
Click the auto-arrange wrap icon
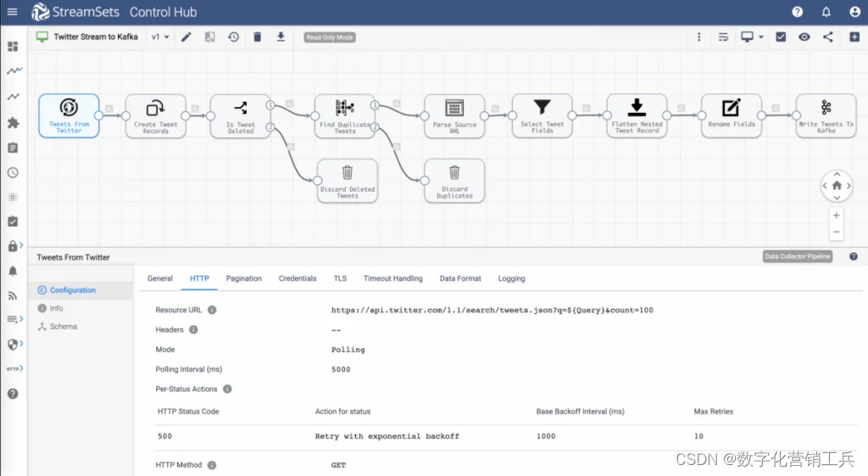[x=723, y=37]
